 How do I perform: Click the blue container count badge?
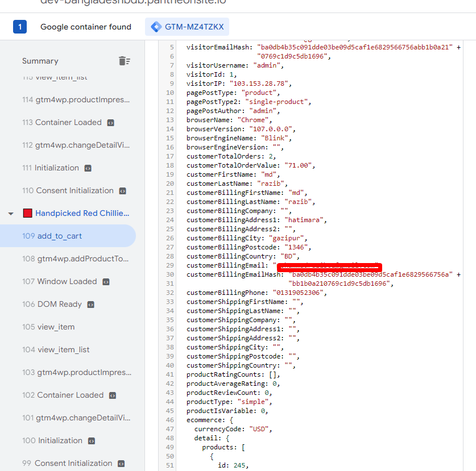tap(14, 26)
